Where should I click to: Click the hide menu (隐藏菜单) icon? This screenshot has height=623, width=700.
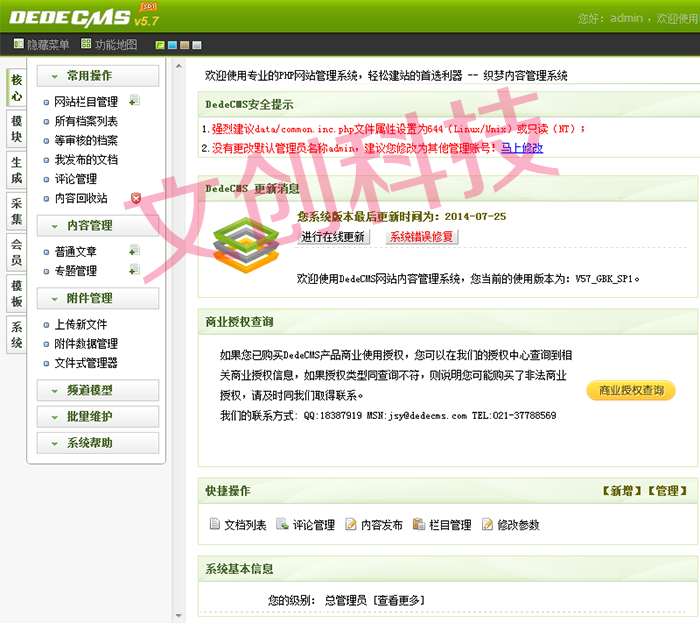pyautogui.click(x=18, y=44)
